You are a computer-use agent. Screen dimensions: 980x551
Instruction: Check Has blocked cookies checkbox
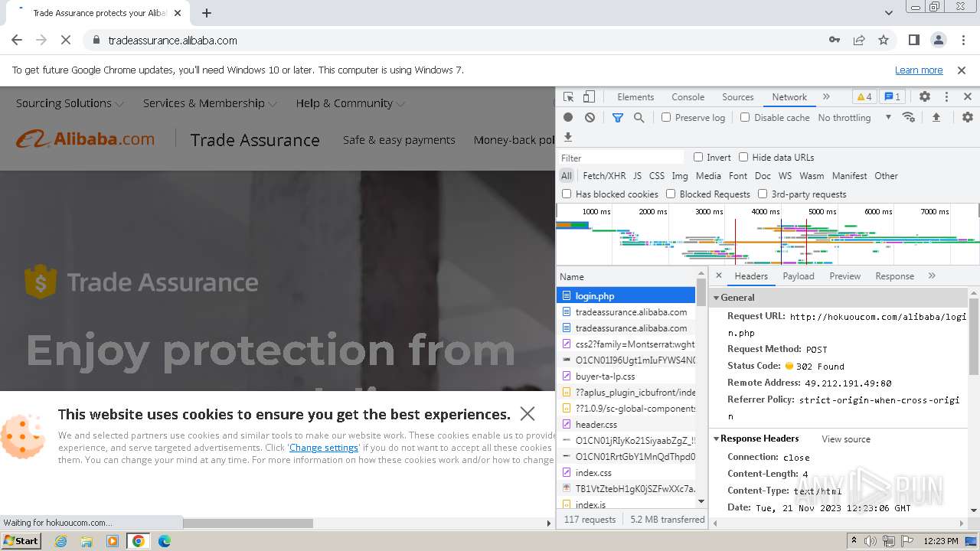567,194
